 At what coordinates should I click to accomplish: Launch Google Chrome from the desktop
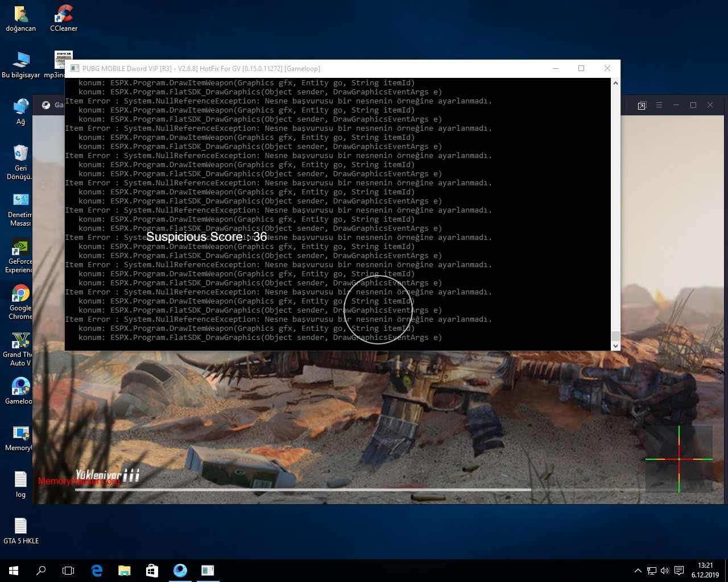(x=20, y=302)
